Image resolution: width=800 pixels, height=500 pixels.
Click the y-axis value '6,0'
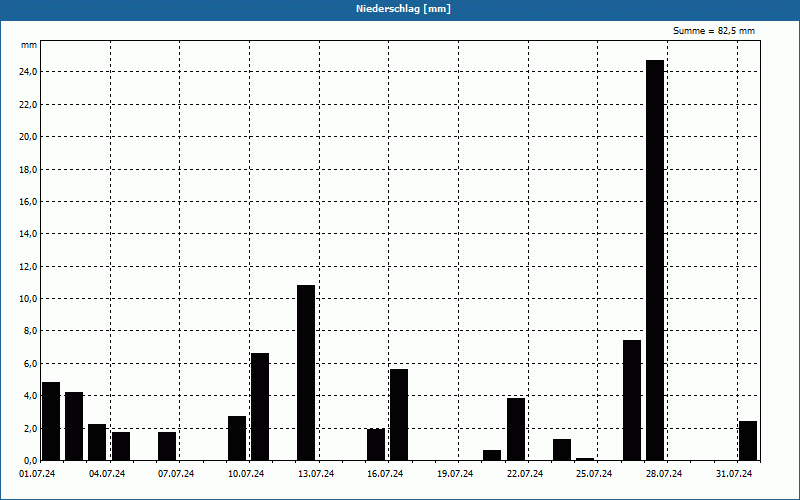[30, 363]
